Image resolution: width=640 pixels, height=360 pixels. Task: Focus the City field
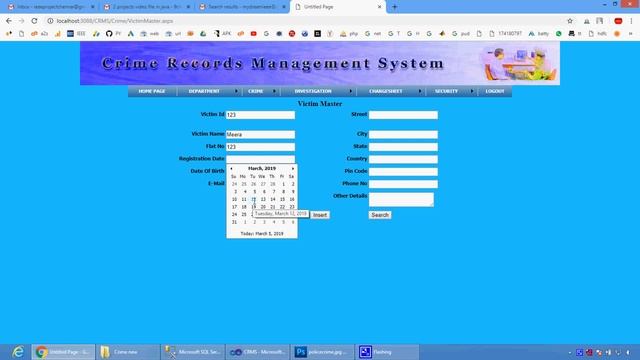(x=403, y=135)
